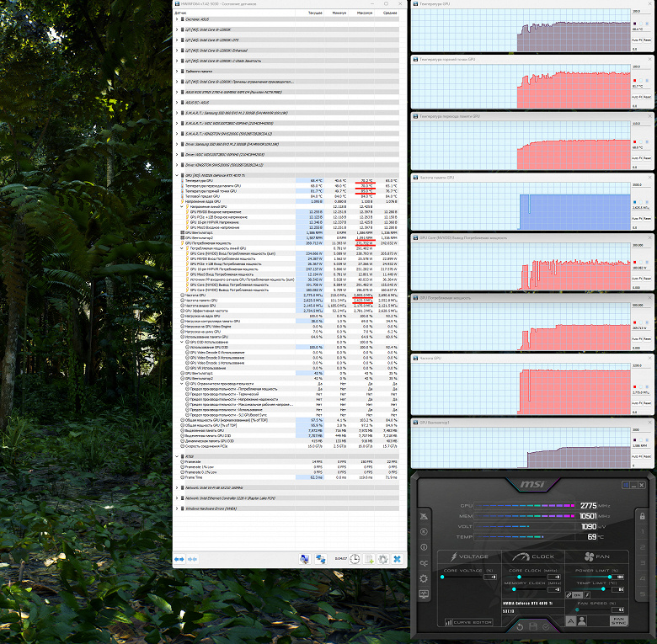The height and width of the screenshot is (644, 657).
Task: Click Afterburner Kombustor K sidebar icon
Action: coord(424,531)
